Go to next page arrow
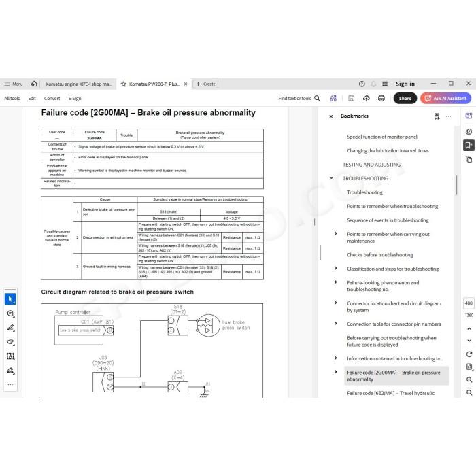Viewport: 476px width, 476px height. [x=469, y=341]
